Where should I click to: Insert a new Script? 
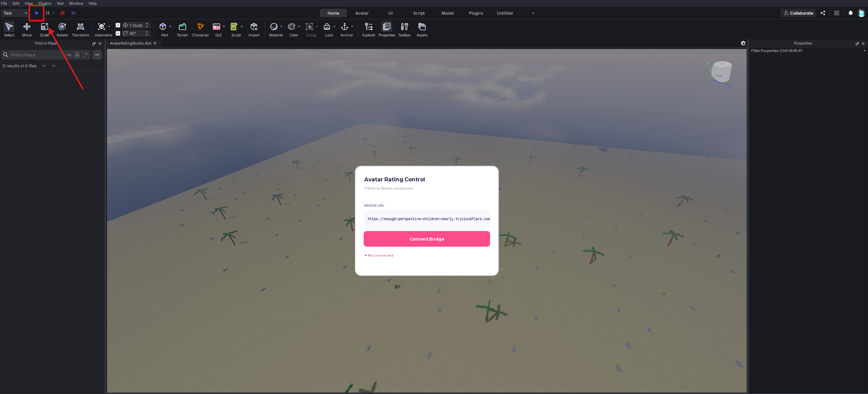coord(234,29)
